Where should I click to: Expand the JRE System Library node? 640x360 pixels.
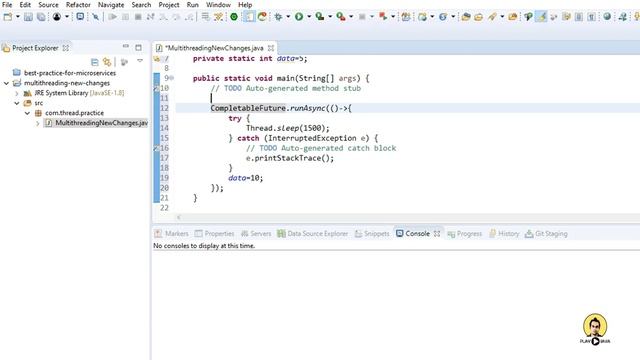[17, 93]
